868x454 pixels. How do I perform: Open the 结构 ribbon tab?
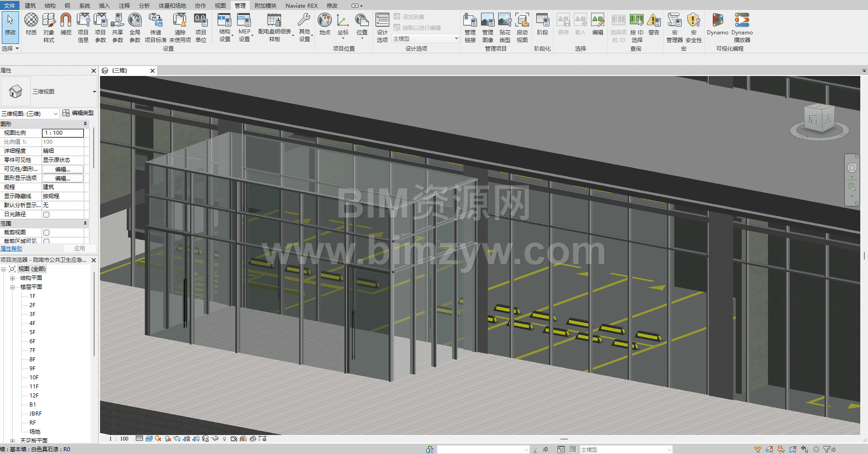click(50, 5)
